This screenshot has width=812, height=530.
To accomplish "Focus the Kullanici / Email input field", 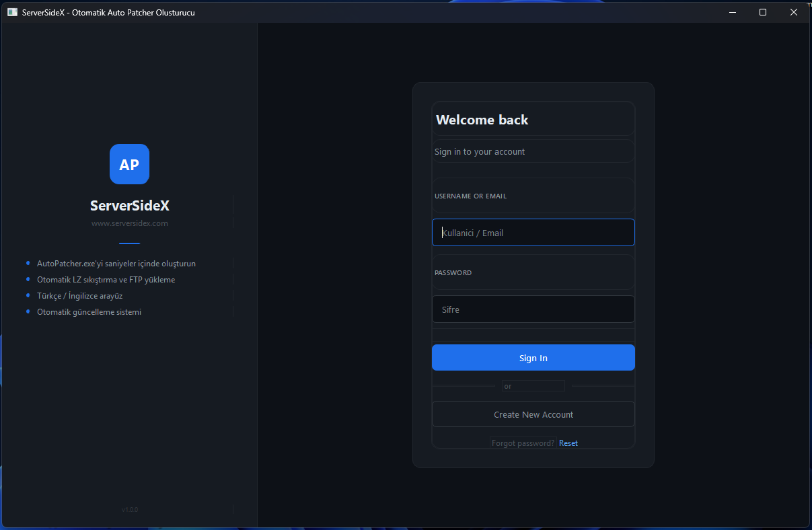I will [533, 233].
